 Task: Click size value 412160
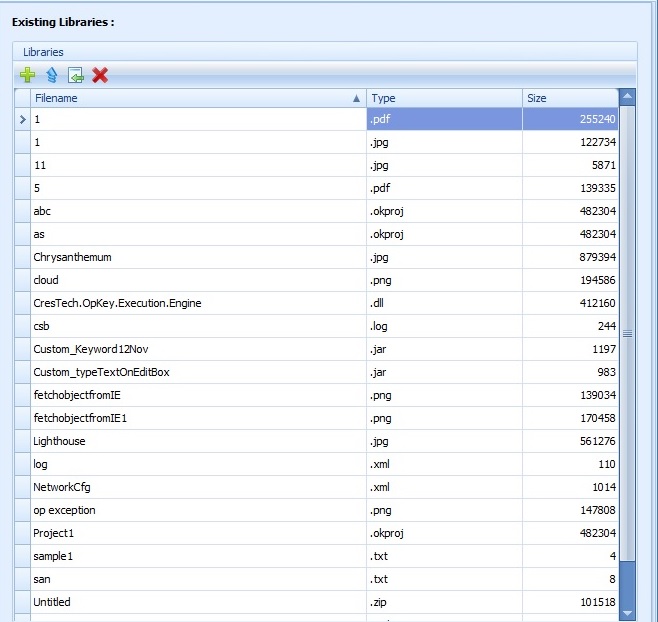pos(598,303)
